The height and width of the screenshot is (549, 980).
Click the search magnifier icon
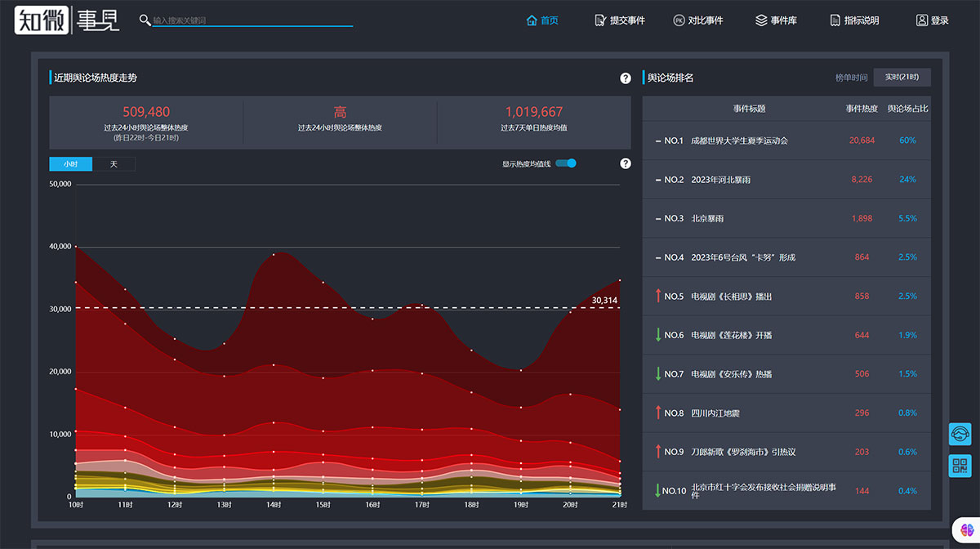point(145,20)
